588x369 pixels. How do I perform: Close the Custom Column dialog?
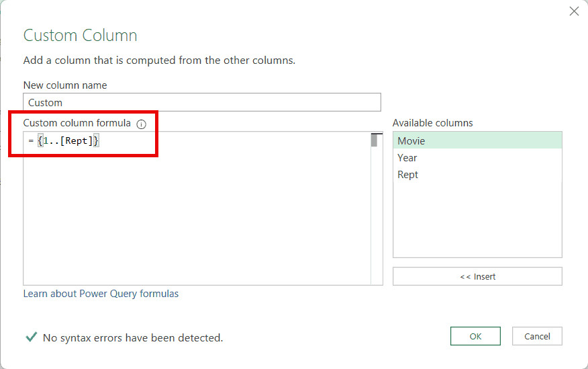(x=574, y=11)
